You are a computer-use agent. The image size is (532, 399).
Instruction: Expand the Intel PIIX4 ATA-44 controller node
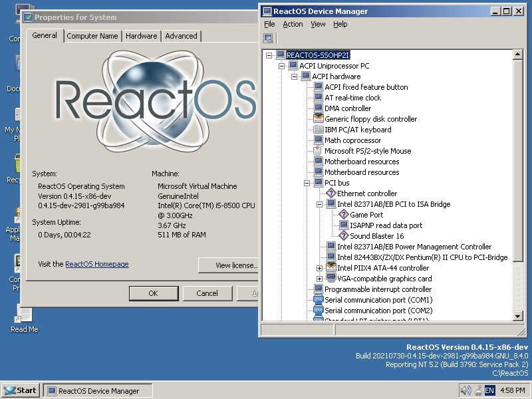320,268
